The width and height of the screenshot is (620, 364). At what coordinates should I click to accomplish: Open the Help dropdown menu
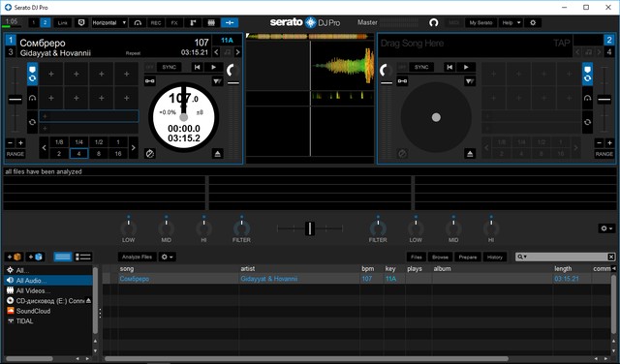pos(511,23)
